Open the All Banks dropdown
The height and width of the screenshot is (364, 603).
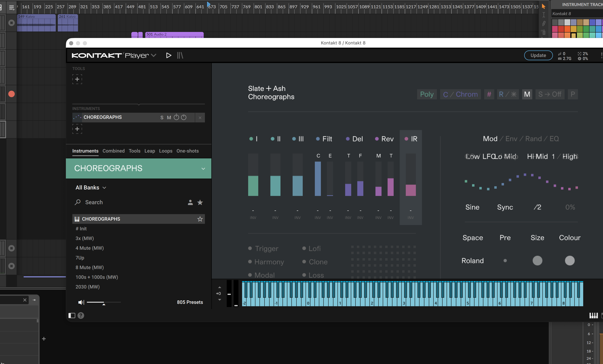91,188
